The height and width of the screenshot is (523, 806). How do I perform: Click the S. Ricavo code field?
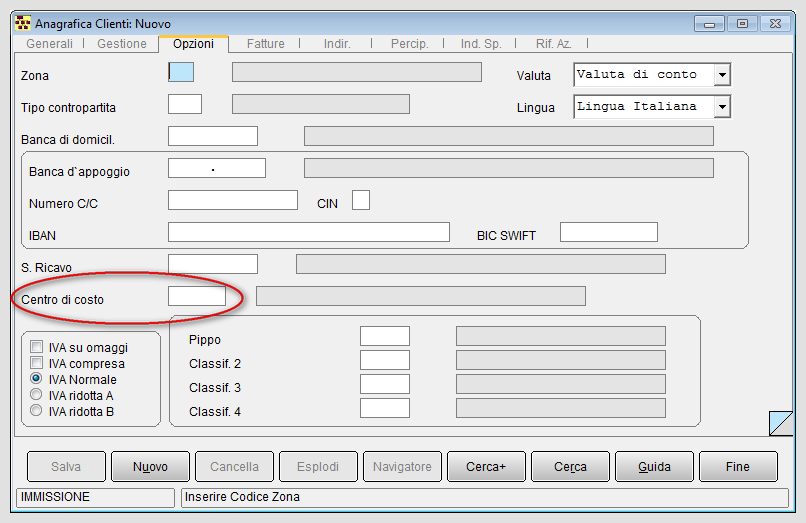[x=213, y=264]
